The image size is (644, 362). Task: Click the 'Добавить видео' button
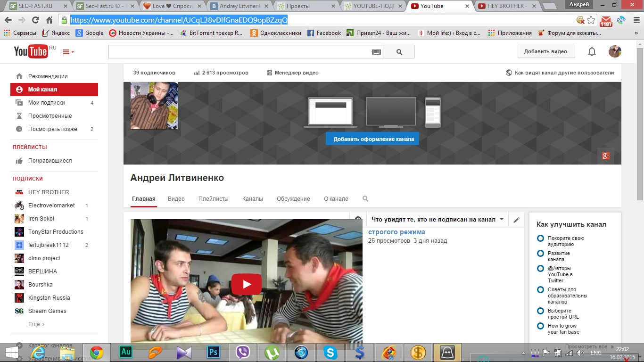545,52
